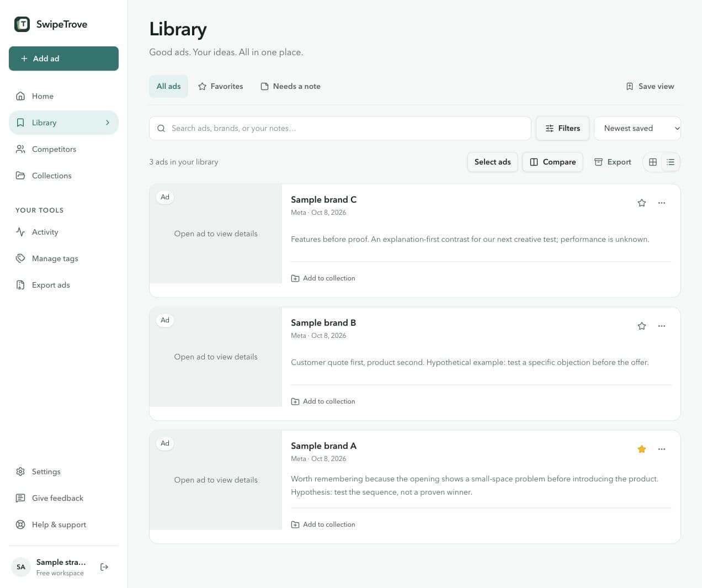This screenshot has width=702, height=588.
Task: Open Competitors in the sidebar
Action: click(x=63, y=149)
